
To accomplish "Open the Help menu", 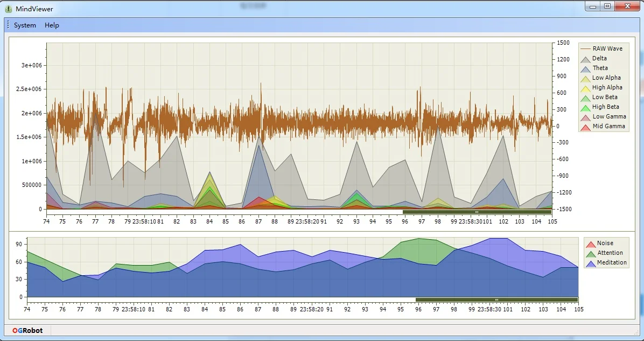I will click(x=52, y=25).
